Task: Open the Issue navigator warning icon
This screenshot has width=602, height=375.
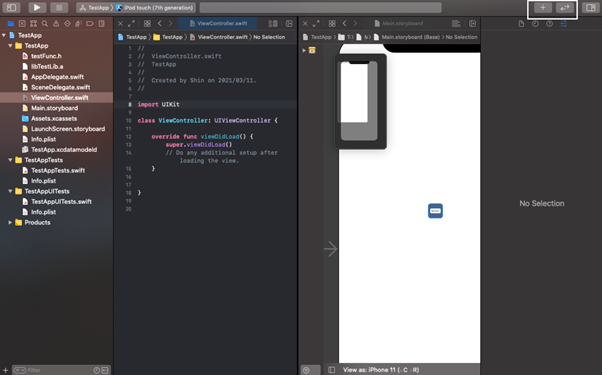Action: pos(56,24)
